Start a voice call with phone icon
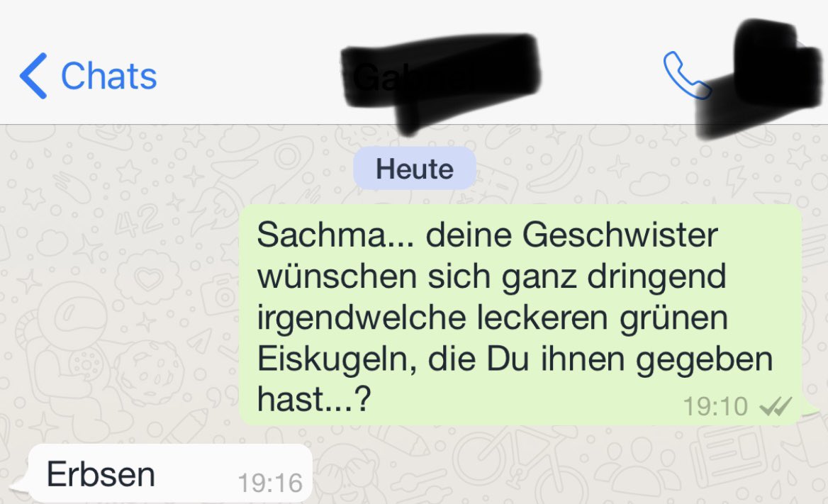Screen dimensions: 828x504 pyautogui.click(x=686, y=75)
